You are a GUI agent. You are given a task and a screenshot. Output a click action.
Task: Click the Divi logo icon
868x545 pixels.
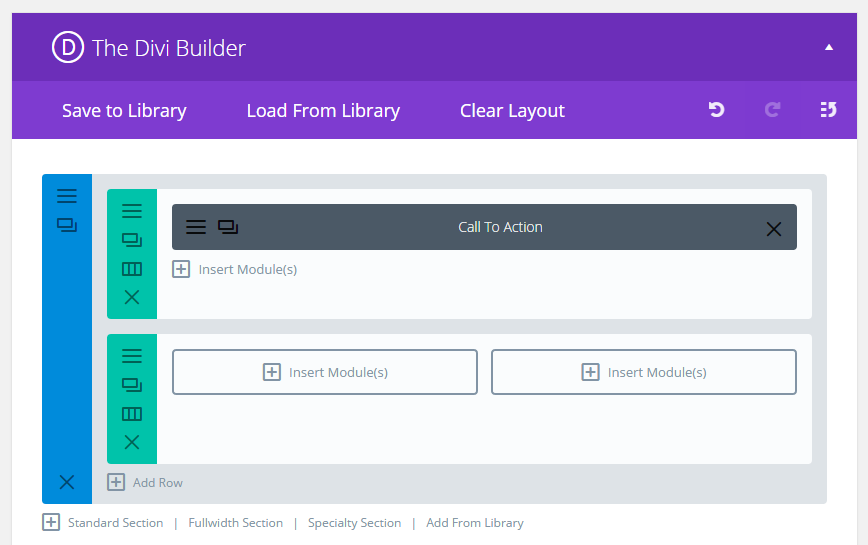(x=68, y=48)
